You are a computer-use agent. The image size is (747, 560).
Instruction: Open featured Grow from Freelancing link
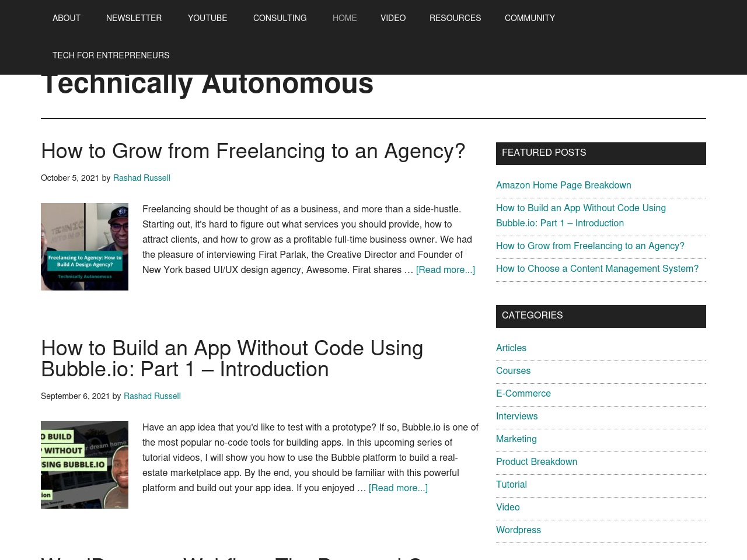[590, 246]
